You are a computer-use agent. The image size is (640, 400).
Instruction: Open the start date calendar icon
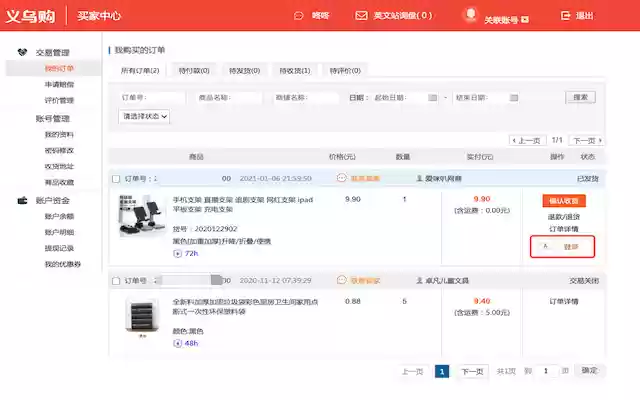pos(433,98)
